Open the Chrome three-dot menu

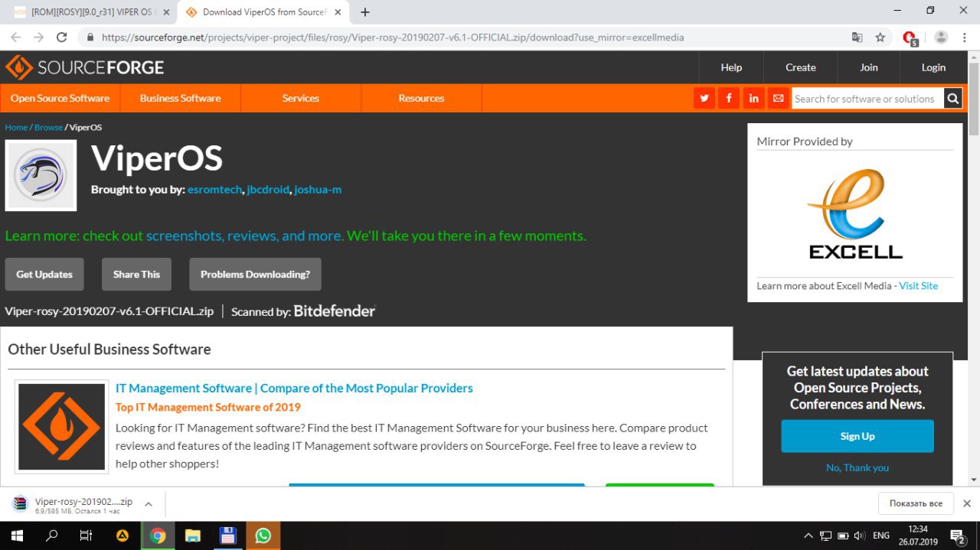point(965,37)
